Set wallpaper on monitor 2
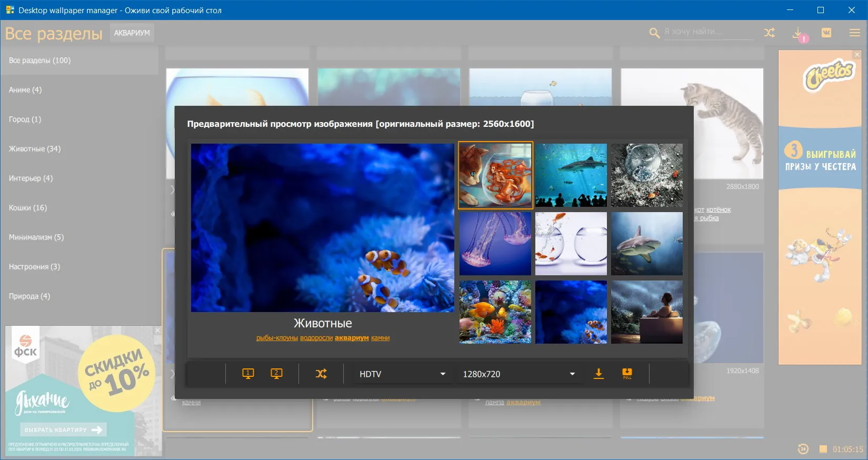Viewport: 868px width, 460px height. [276, 374]
